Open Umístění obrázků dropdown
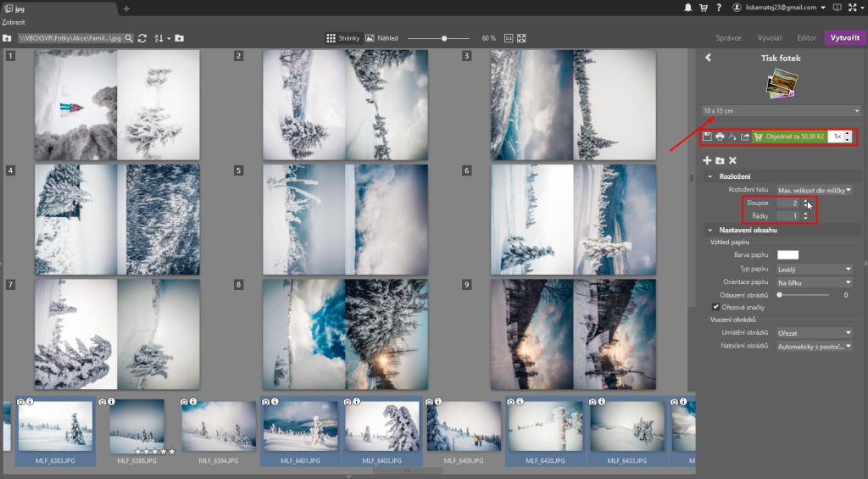The image size is (868, 479). [x=815, y=333]
